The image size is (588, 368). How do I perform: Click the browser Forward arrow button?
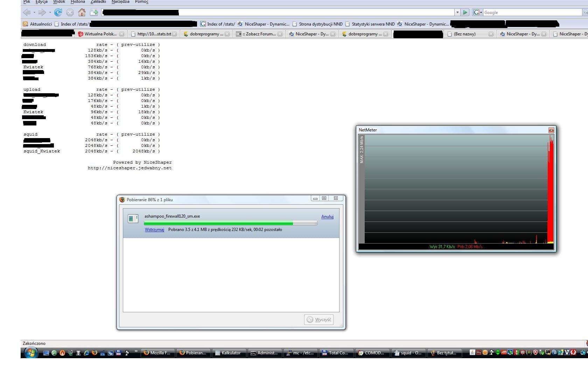[42, 13]
